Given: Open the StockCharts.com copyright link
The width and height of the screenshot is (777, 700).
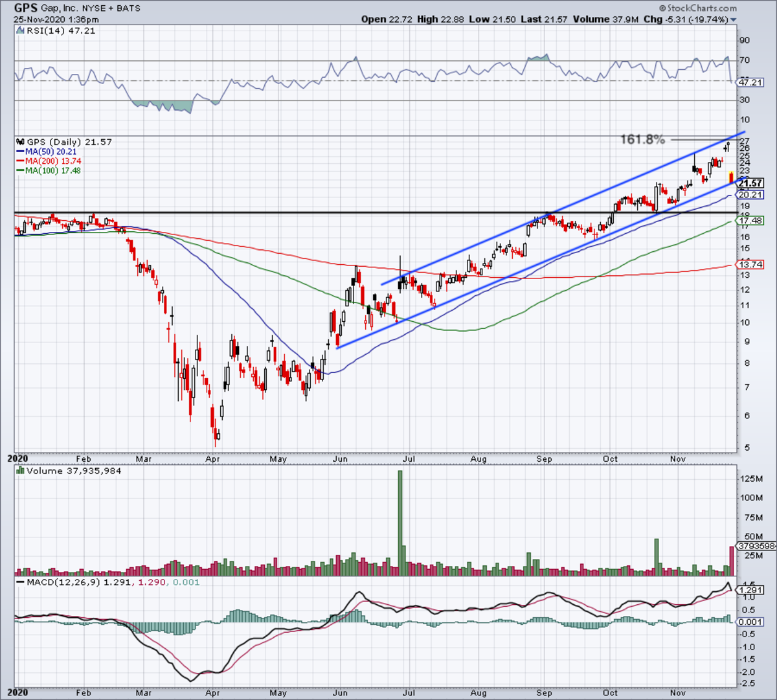Looking at the screenshot, I should coord(698,8).
